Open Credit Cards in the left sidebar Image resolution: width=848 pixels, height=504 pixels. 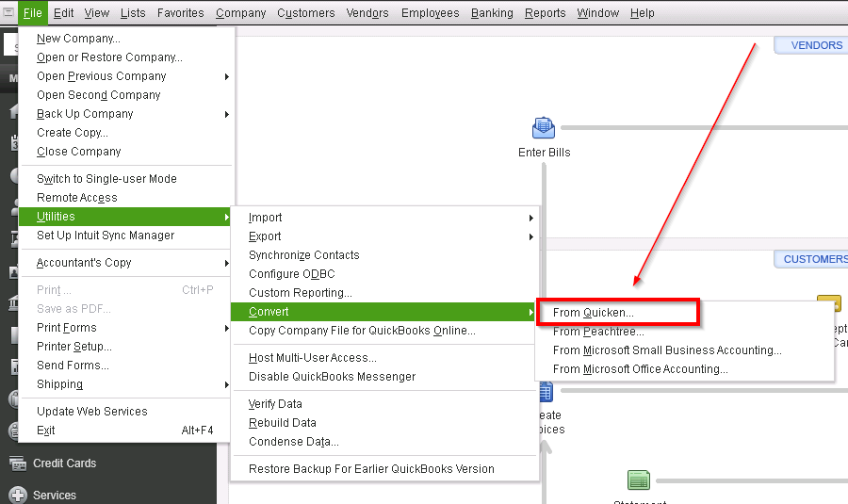(64, 463)
